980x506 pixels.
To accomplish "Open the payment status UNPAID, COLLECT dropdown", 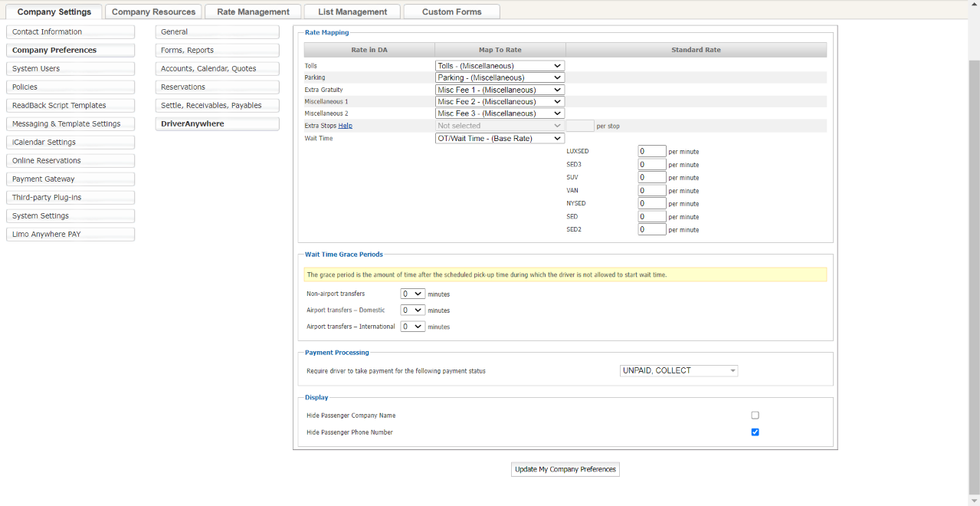I will pyautogui.click(x=678, y=371).
